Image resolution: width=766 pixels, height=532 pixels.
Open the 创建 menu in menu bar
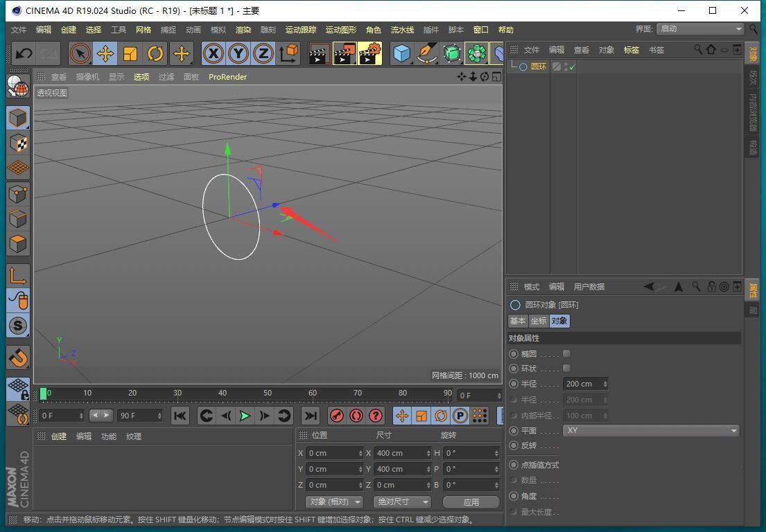click(x=69, y=30)
